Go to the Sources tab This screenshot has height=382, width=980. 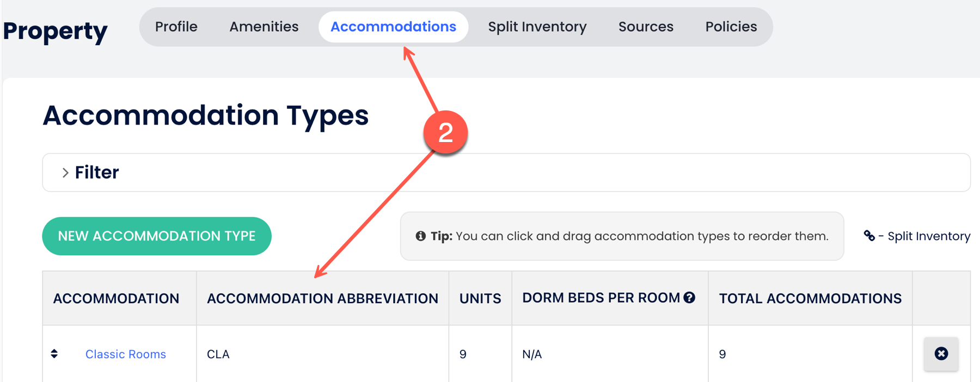coord(646,26)
